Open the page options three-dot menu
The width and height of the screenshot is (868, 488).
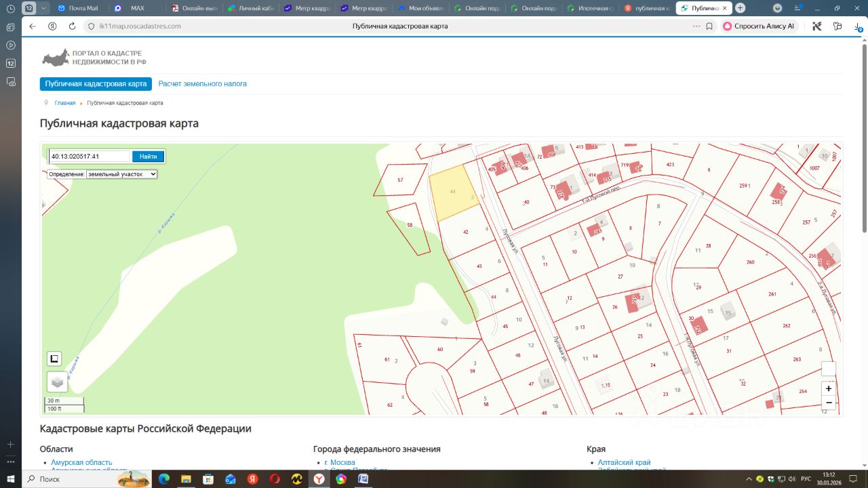(696, 26)
